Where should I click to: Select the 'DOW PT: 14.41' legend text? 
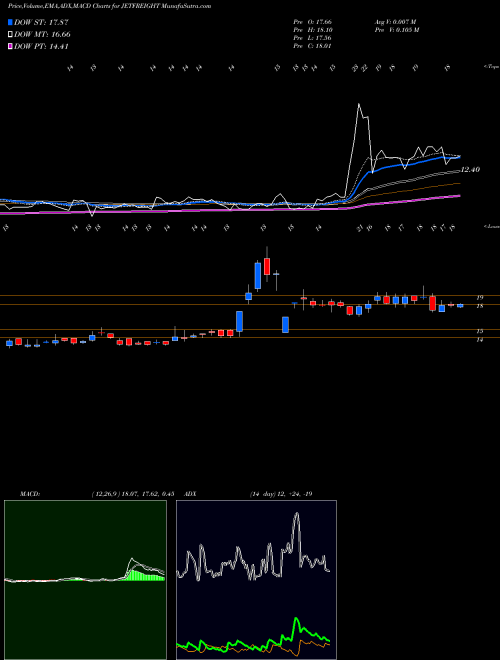41,46
